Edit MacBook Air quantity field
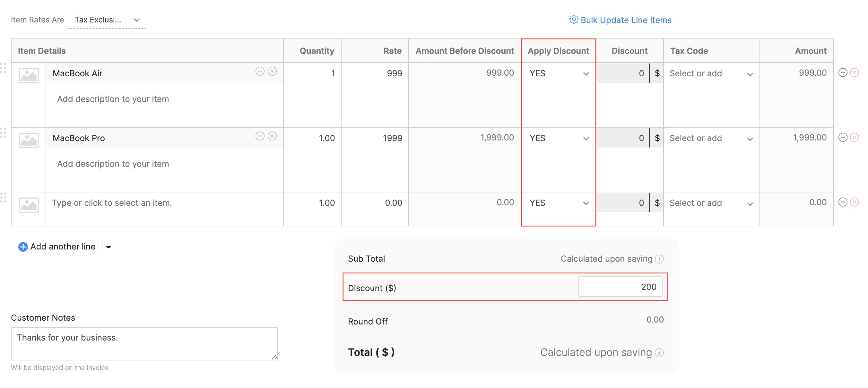Screen dimensions: 868x388 click(312, 73)
